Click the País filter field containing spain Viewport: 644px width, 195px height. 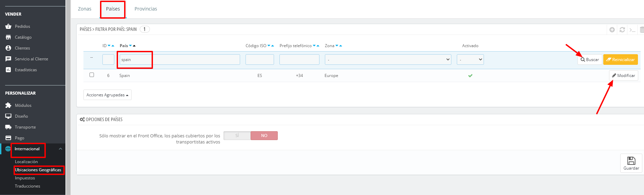[180, 60]
